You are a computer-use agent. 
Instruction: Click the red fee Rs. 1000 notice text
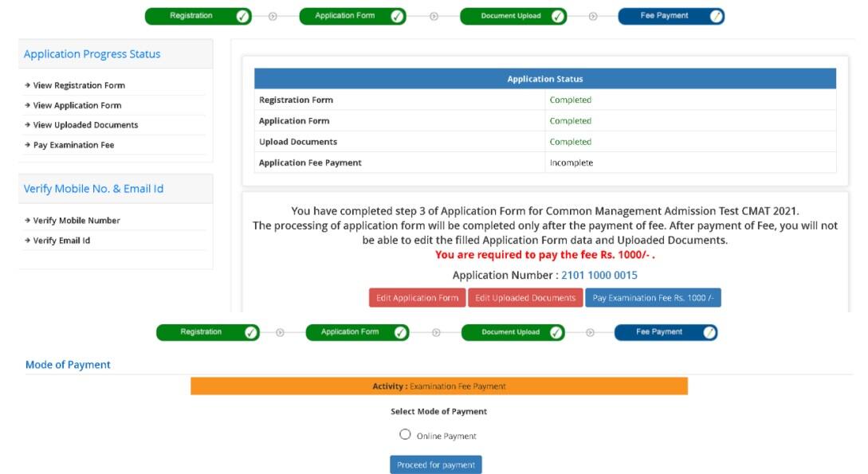click(544, 254)
